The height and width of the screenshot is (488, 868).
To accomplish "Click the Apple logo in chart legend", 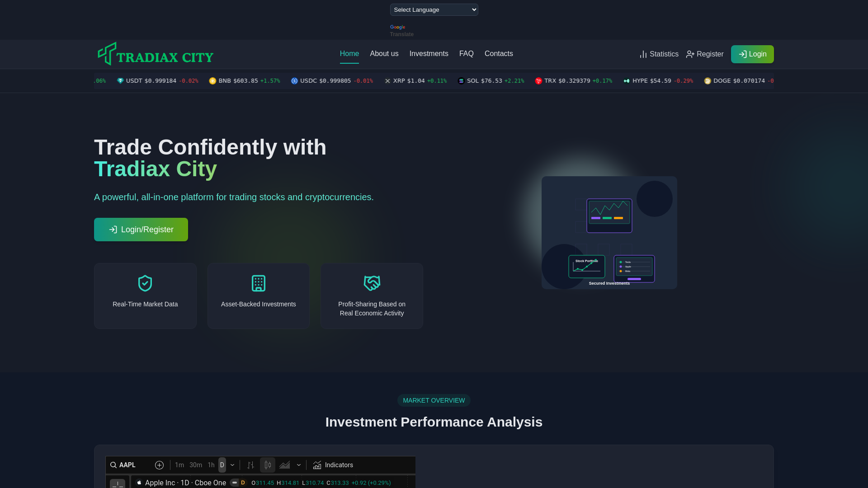I will [139, 483].
